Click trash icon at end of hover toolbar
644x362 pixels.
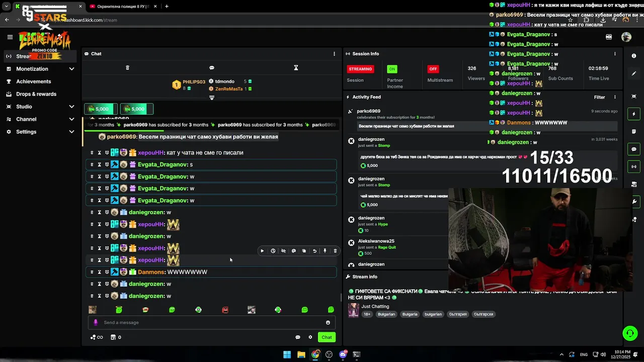[335, 251]
